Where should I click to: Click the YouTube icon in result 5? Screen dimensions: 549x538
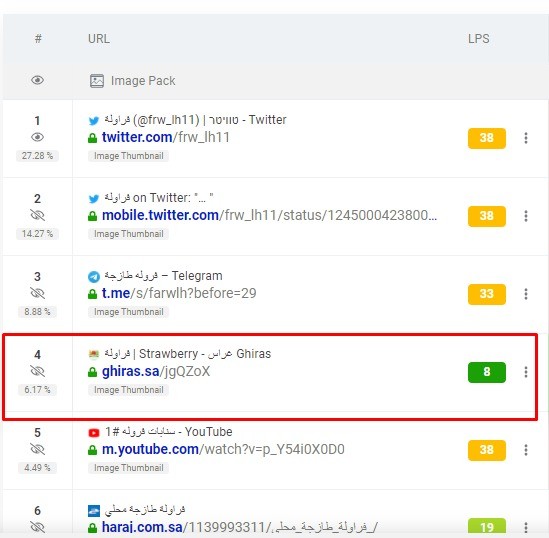point(94,433)
